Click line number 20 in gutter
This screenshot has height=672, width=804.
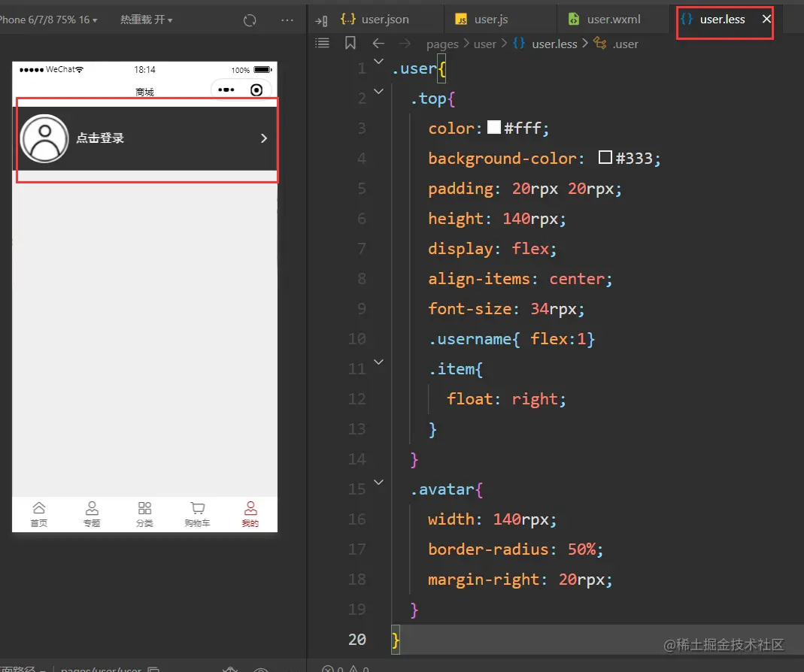(x=357, y=639)
